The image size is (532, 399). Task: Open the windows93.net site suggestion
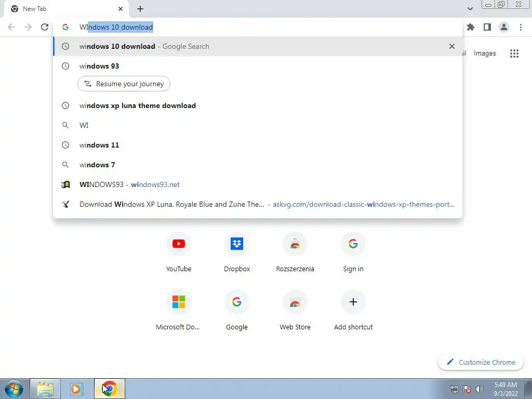point(258,184)
